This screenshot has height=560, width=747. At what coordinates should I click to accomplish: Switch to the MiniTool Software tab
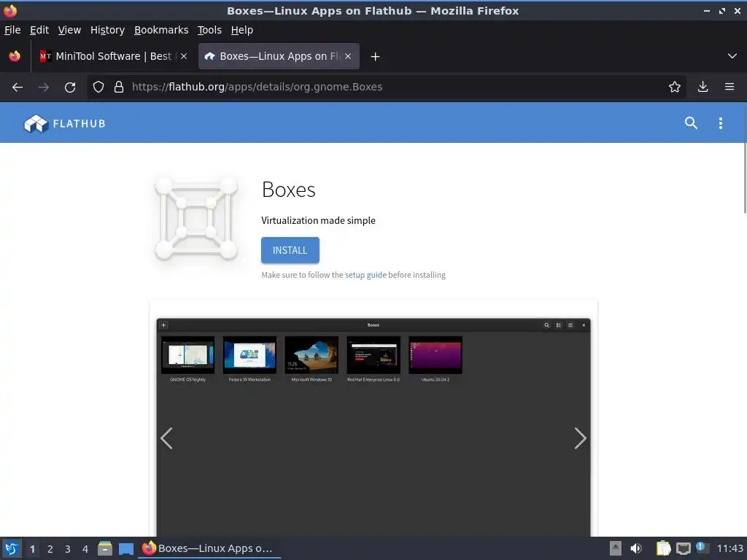(113, 56)
